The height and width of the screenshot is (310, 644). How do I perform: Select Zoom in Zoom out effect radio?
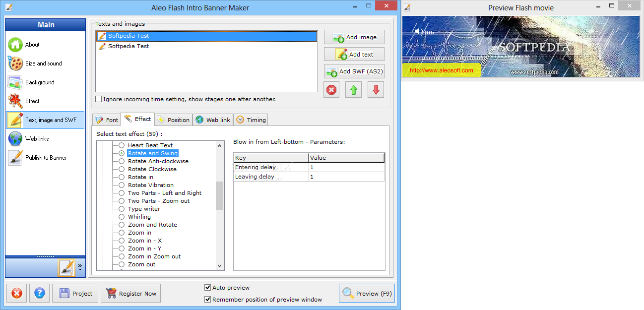122,256
